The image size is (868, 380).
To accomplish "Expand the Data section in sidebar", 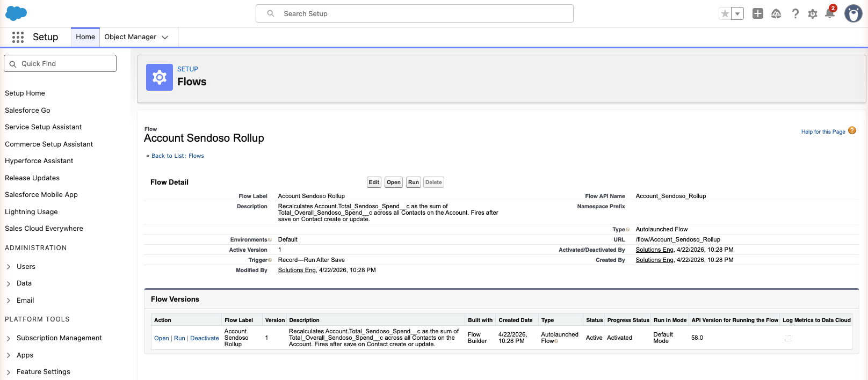I will tap(9, 283).
